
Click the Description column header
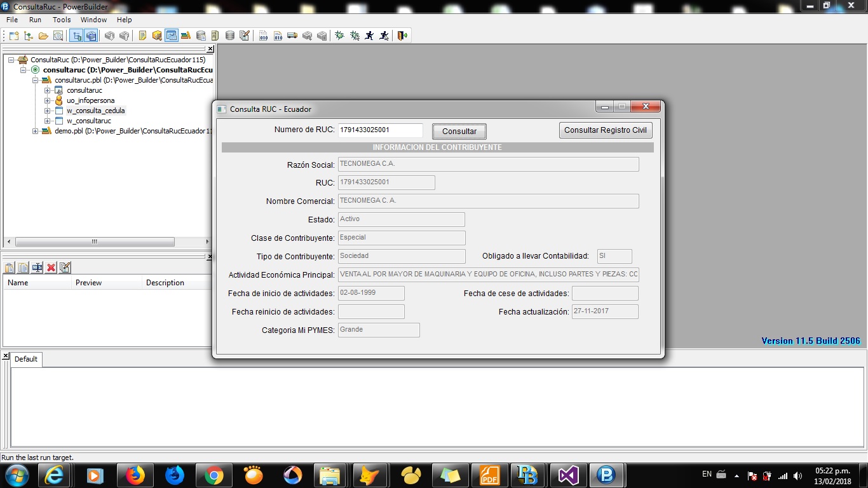point(177,283)
